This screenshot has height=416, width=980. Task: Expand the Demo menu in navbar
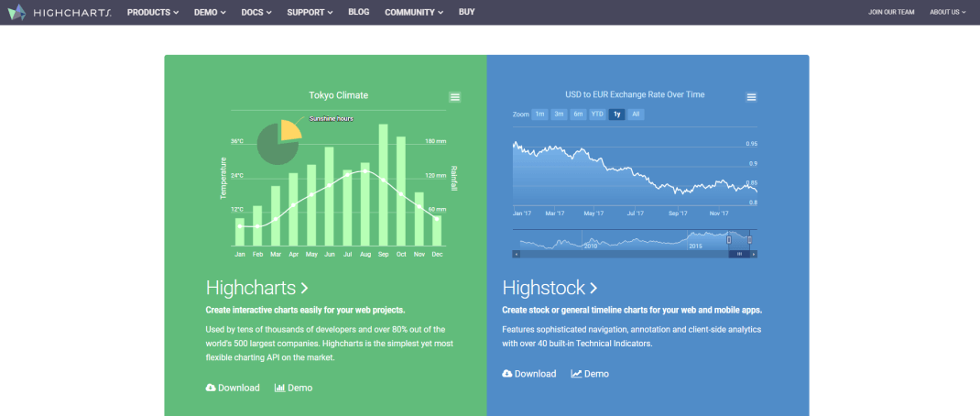pos(210,12)
